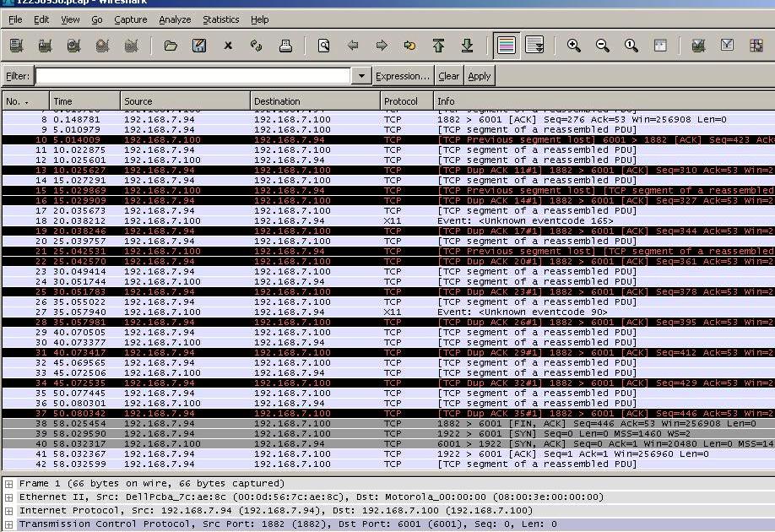Image resolution: width=775 pixels, height=532 pixels.
Task: Click the Zoom out icon
Action: coord(603,46)
